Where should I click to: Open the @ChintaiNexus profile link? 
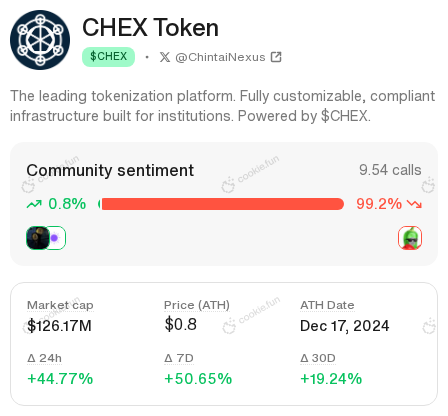click(x=220, y=57)
